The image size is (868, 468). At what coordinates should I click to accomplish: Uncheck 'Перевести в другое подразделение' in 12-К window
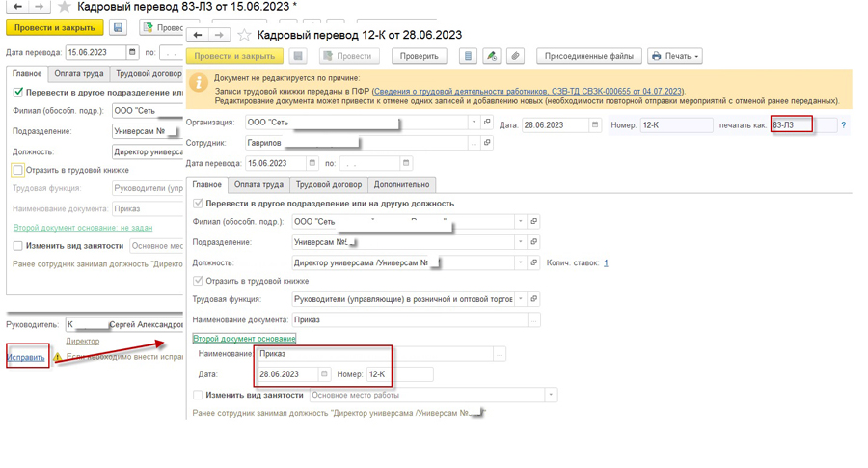(x=198, y=204)
